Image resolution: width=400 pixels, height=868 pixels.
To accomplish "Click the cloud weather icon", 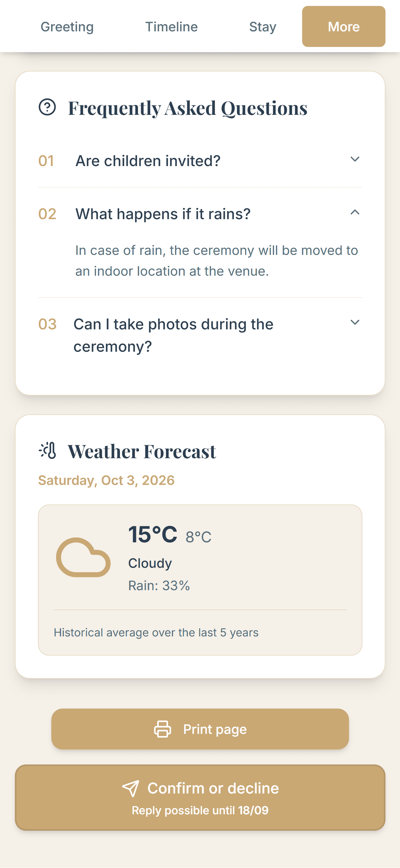I will [x=83, y=557].
